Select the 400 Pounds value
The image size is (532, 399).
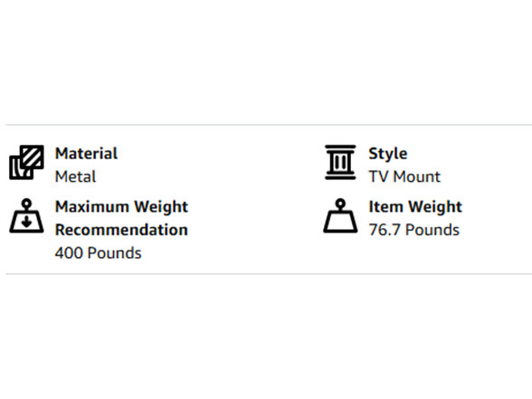[98, 253]
